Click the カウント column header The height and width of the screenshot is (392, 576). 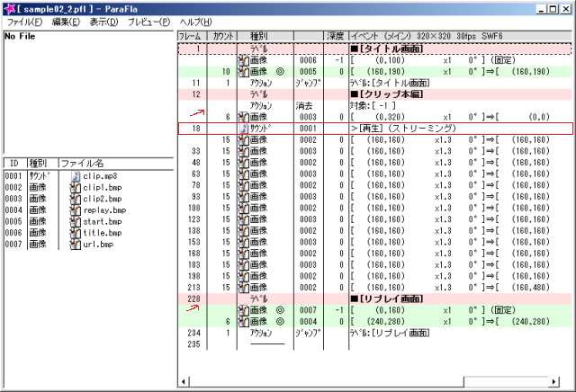pos(222,36)
